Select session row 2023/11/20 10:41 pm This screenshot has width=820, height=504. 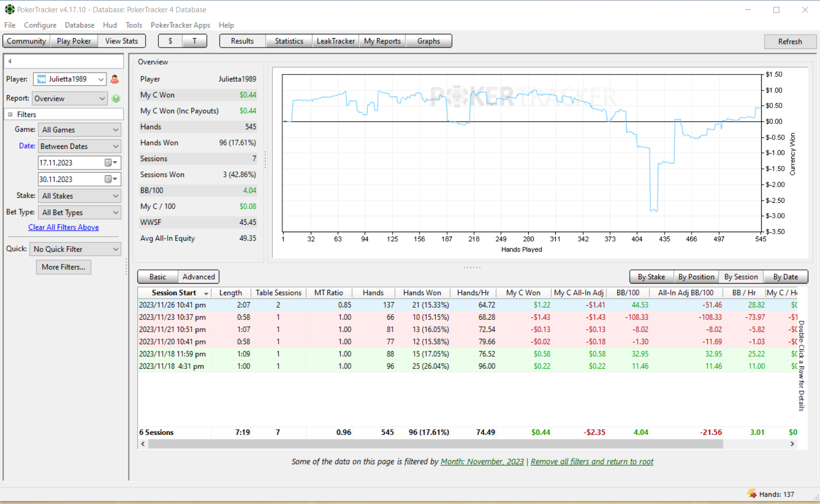(x=468, y=341)
